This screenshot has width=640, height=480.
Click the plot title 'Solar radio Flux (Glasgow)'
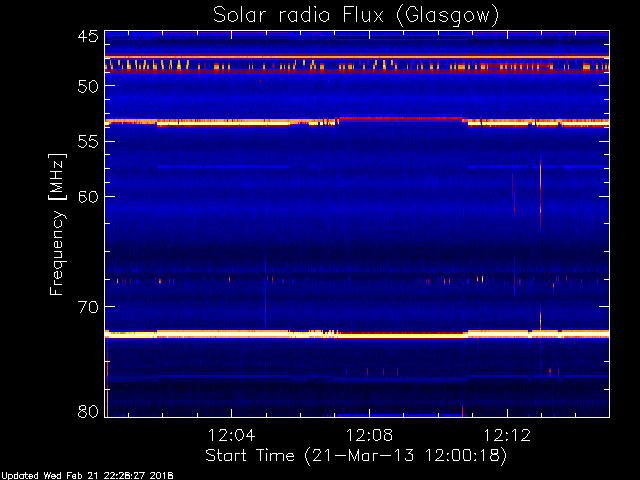[356, 16]
